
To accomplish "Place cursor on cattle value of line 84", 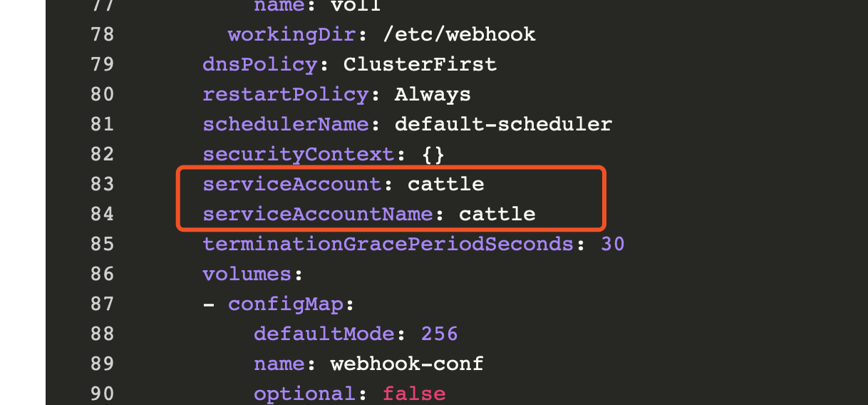I will coord(497,214).
